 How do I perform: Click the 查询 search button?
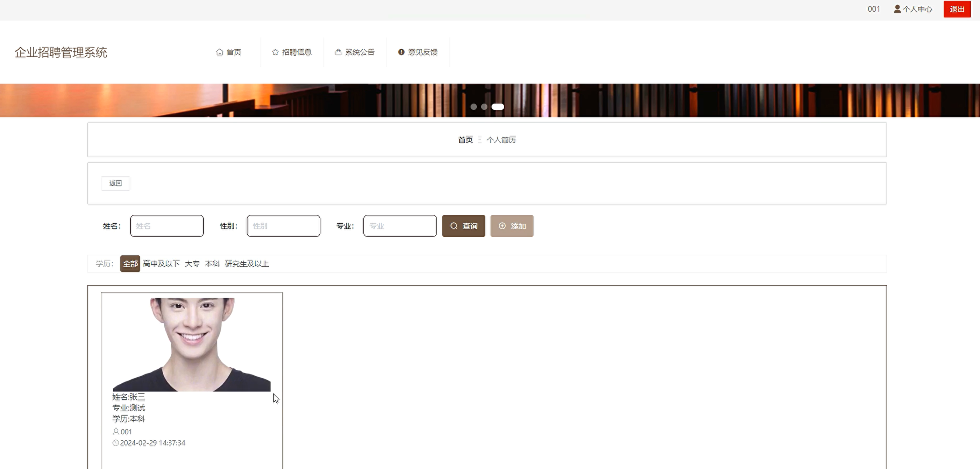point(464,226)
